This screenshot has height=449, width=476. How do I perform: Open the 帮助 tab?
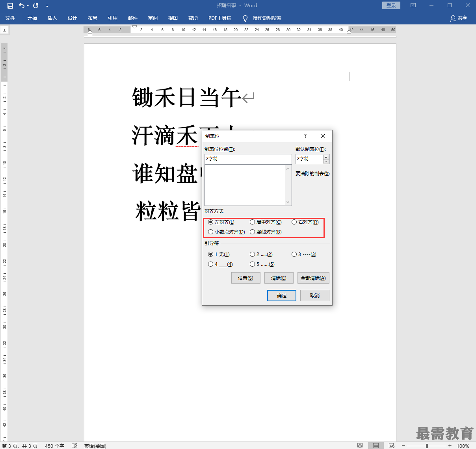click(193, 18)
